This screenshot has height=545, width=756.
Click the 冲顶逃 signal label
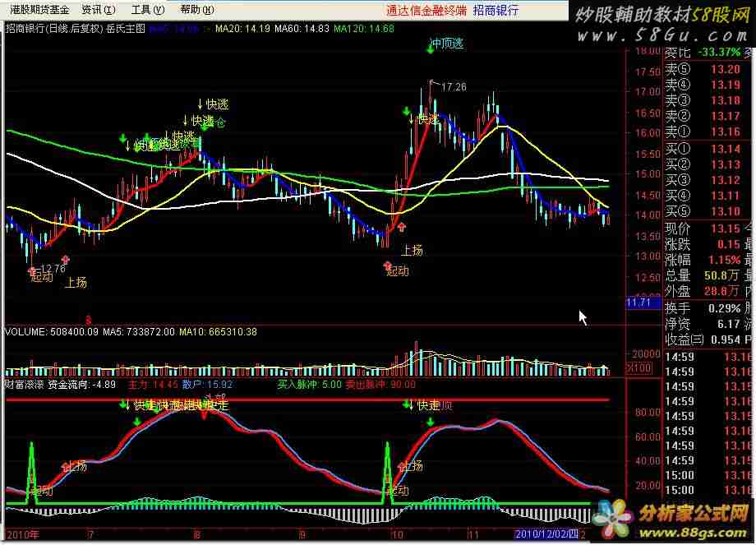point(447,44)
